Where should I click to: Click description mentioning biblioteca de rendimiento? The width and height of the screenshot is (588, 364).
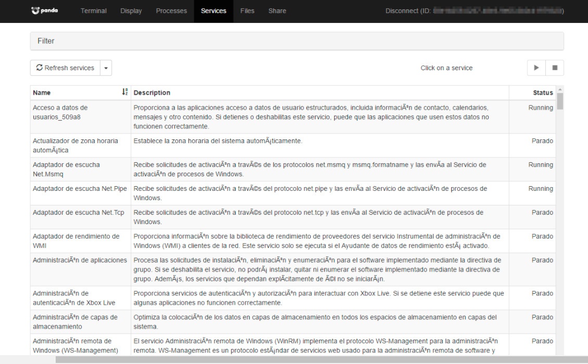(x=317, y=241)
